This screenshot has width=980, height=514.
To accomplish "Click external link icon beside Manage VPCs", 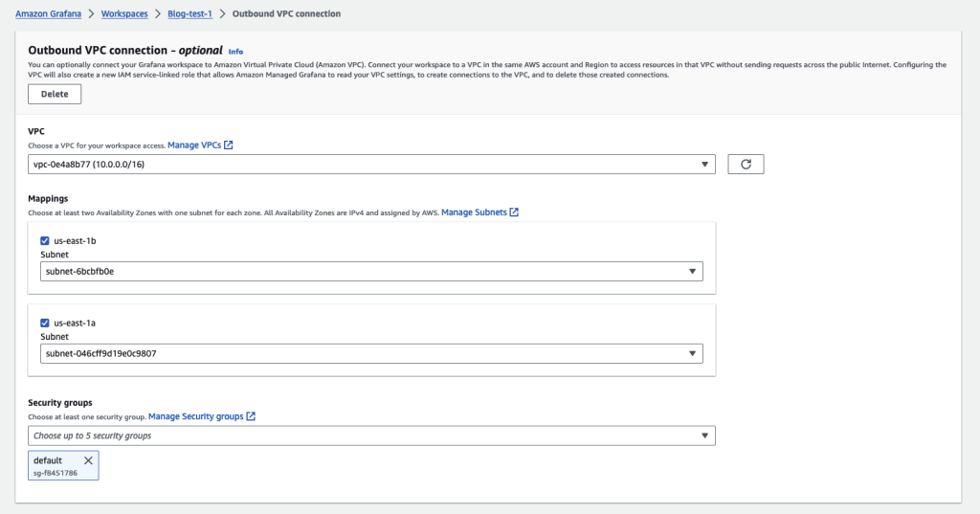I will coord(229,145).
